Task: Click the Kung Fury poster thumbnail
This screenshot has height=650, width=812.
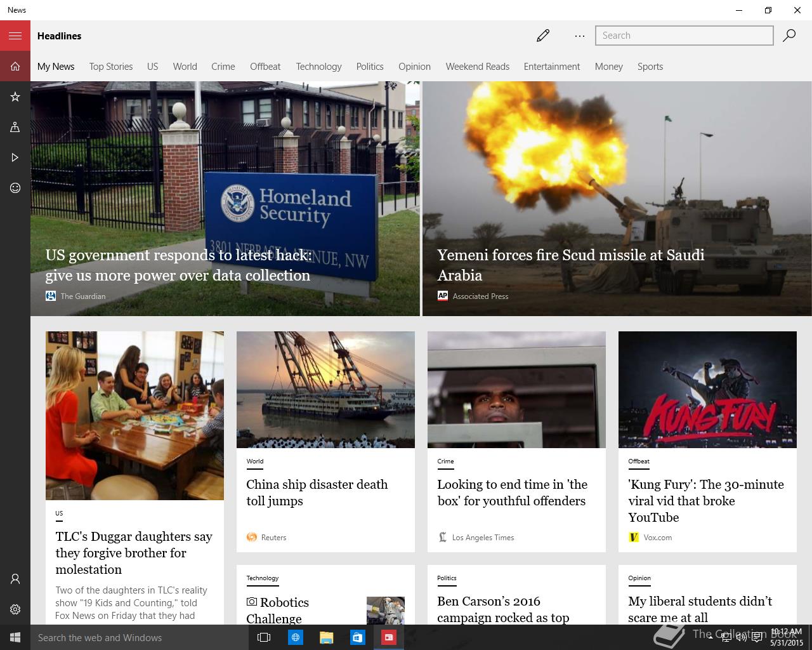Action: [707, 390]
